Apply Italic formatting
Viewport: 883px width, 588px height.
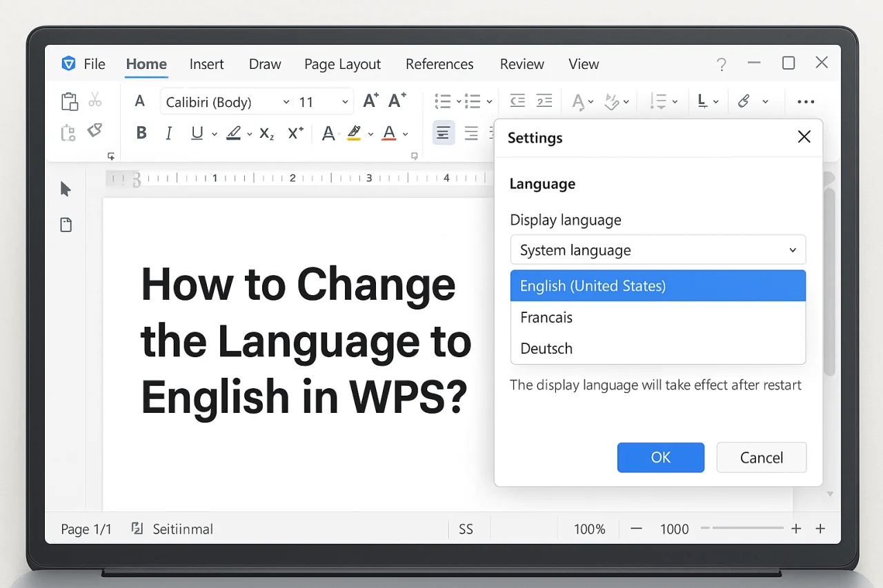[168, 133]
